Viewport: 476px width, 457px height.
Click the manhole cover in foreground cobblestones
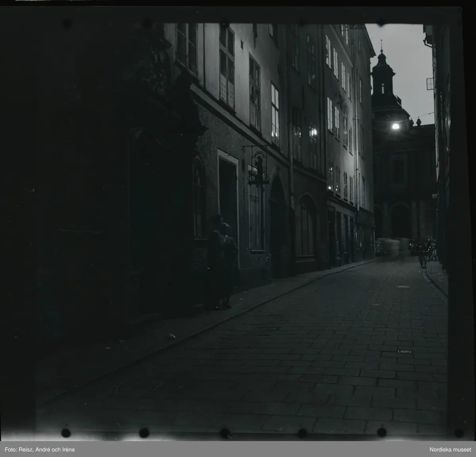[x=404, y=351]
